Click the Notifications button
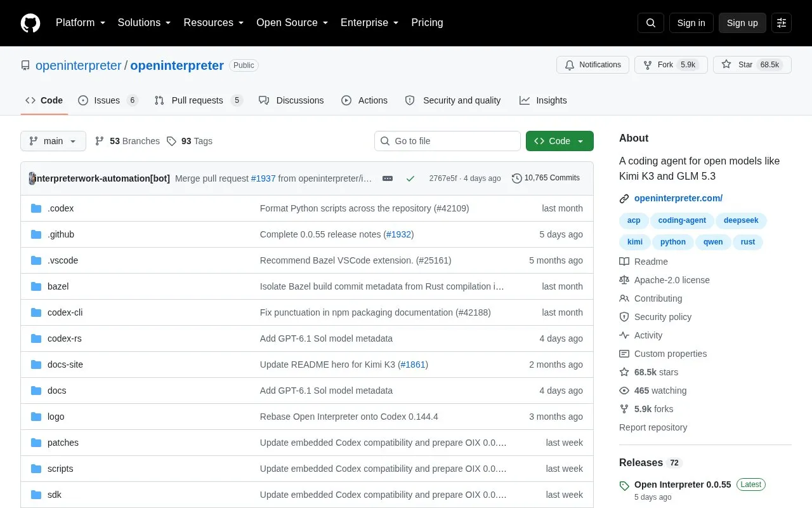The height and width of the screenshot is (508, 812). pyautogui.click(x=593, y=65)
